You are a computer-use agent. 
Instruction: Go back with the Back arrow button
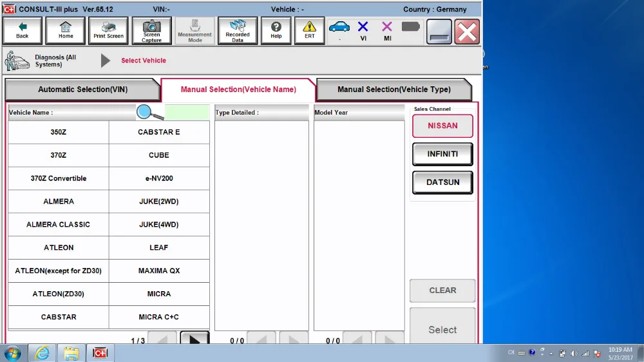click(22, 30)
